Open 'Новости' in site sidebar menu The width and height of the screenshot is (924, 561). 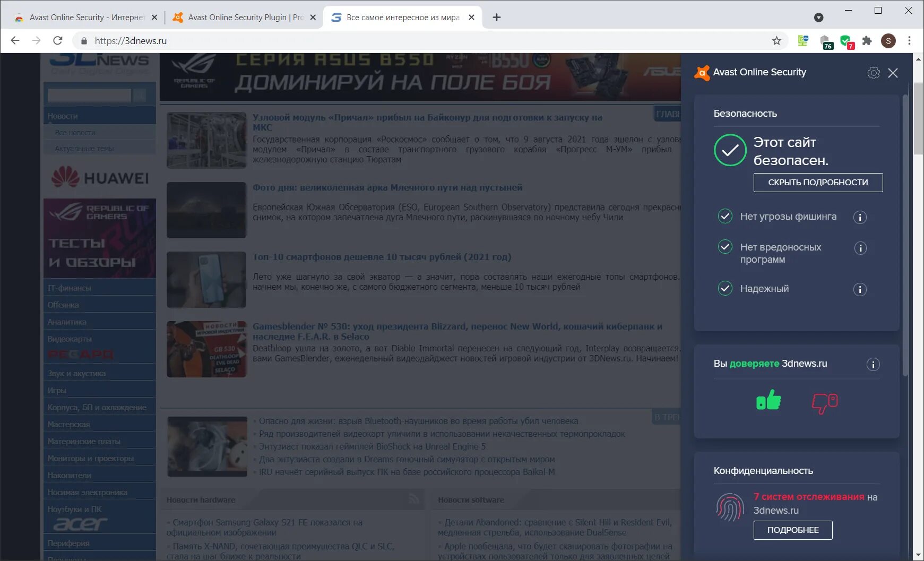(x=63, y=116)
